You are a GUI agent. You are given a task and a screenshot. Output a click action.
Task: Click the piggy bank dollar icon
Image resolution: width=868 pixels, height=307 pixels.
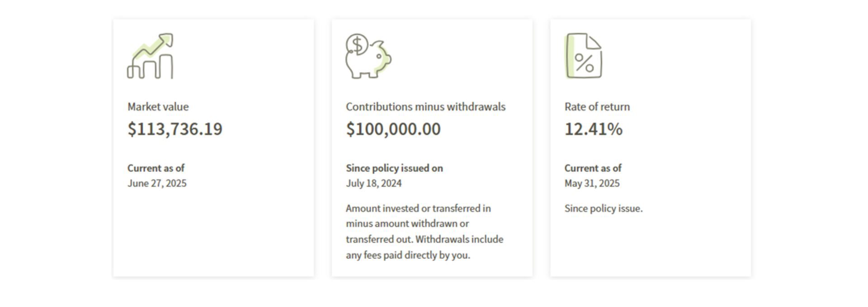pyautogui.click(x=368, y=56)
